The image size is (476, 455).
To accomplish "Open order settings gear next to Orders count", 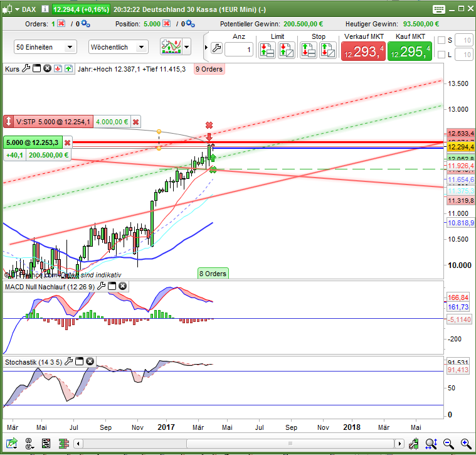I will pyautogui.click(x=86, y=24).
